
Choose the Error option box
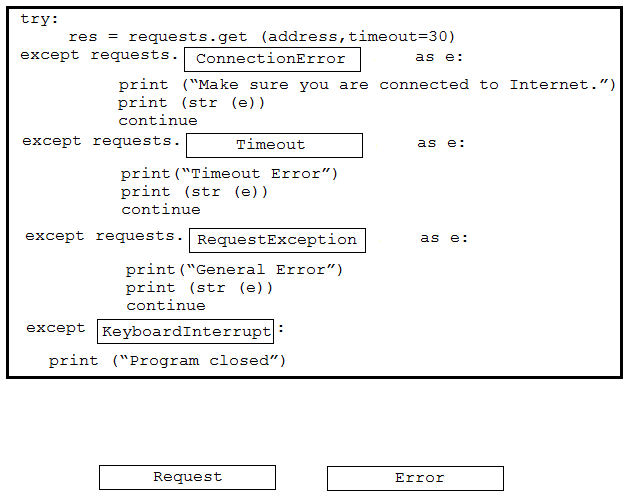415,478
